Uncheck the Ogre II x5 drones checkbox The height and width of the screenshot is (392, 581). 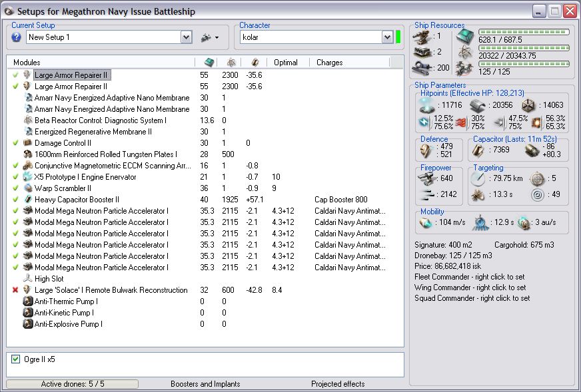[16, 359]
